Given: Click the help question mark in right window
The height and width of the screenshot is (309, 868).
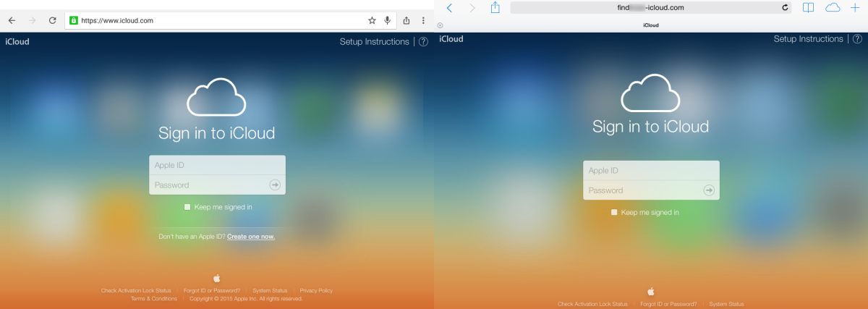Looking at the screenshot, I should click(x=857, y=39).
